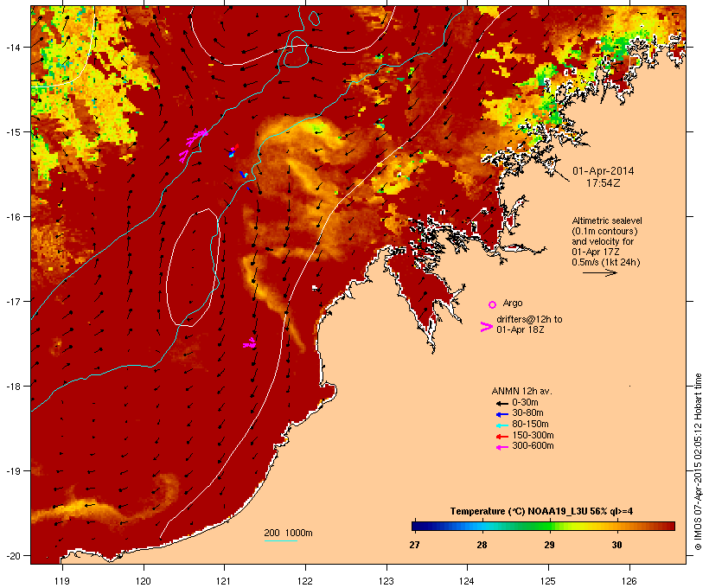
Task: Click the colorbar value 29
Action: point(549,545)
